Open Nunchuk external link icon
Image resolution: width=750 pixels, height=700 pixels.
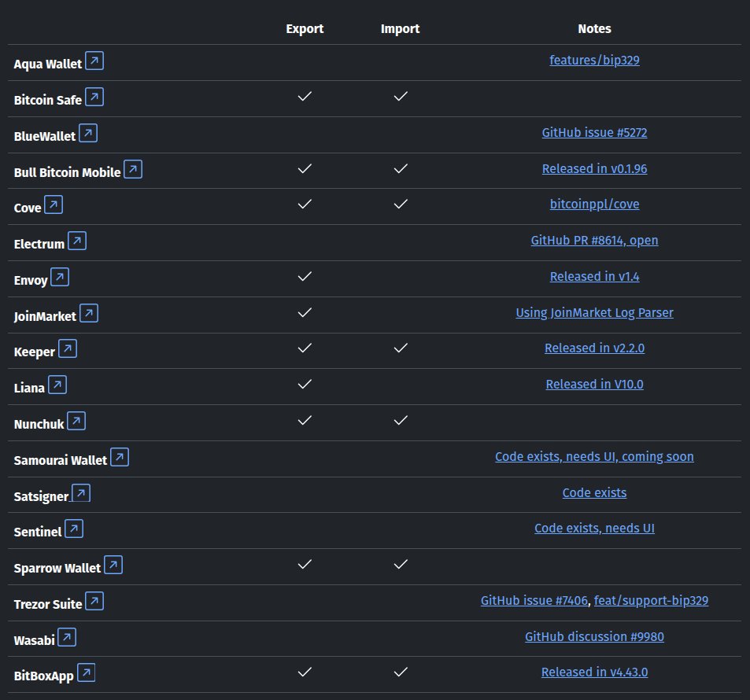(76, 421)
